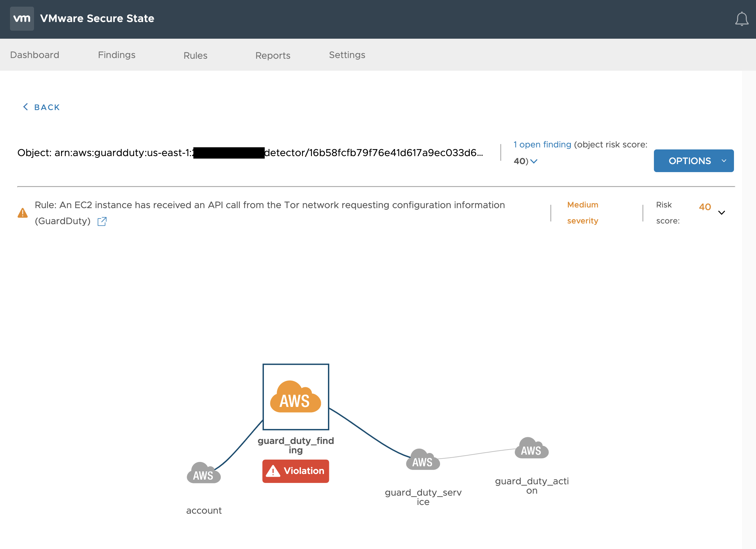Click the '1 open finding' link

pos(542,144)
